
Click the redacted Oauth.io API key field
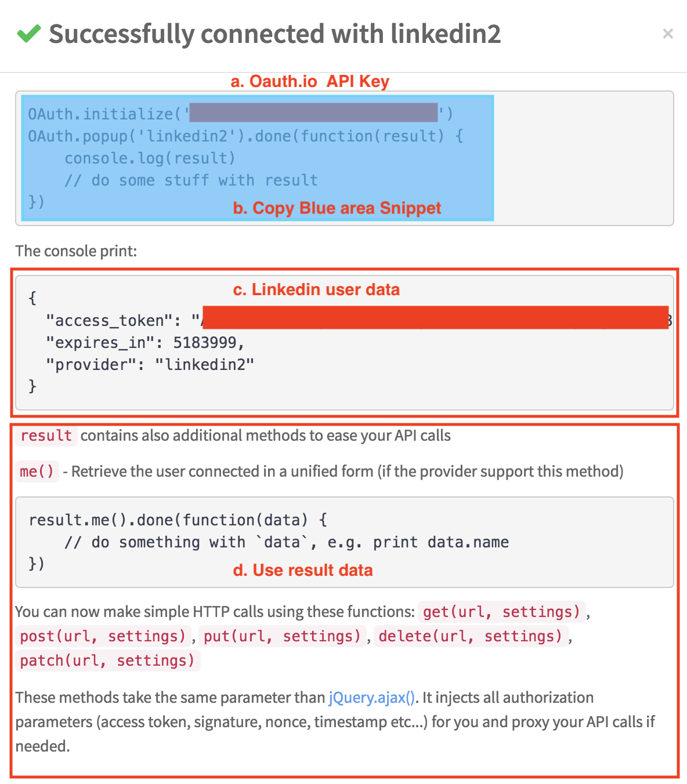coord(313,112)
